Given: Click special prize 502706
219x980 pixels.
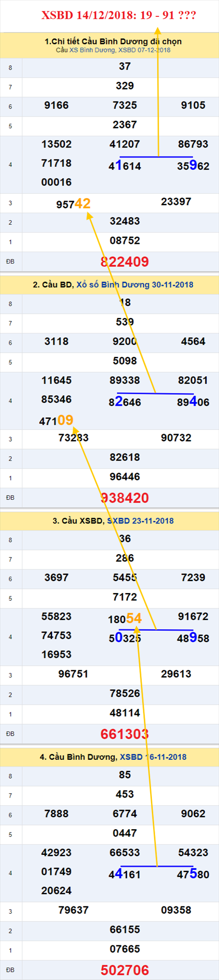Looking at the screenshot, I should pyautogui.click(x=125, y=970).
